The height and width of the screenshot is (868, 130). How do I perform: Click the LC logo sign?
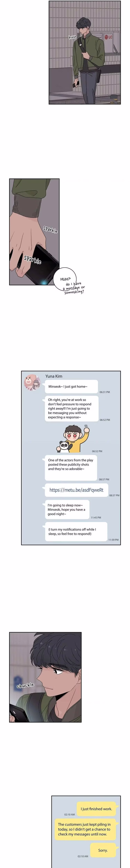[108, 37]
